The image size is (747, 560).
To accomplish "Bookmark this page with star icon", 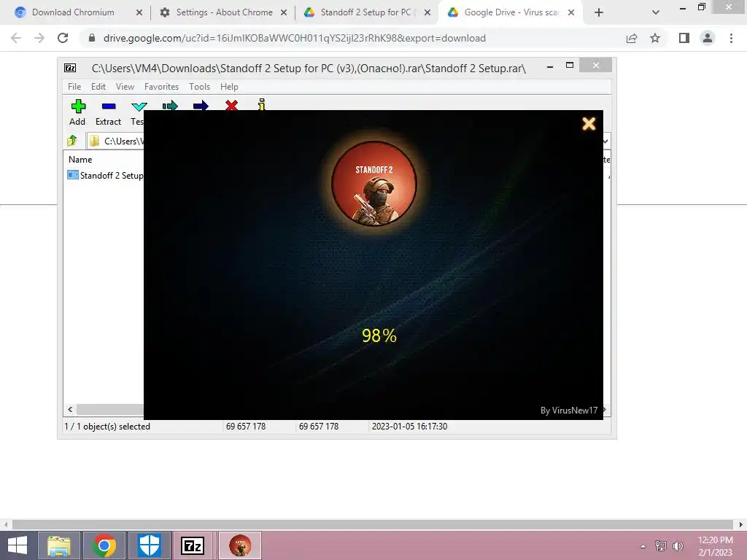I will 655,38.
